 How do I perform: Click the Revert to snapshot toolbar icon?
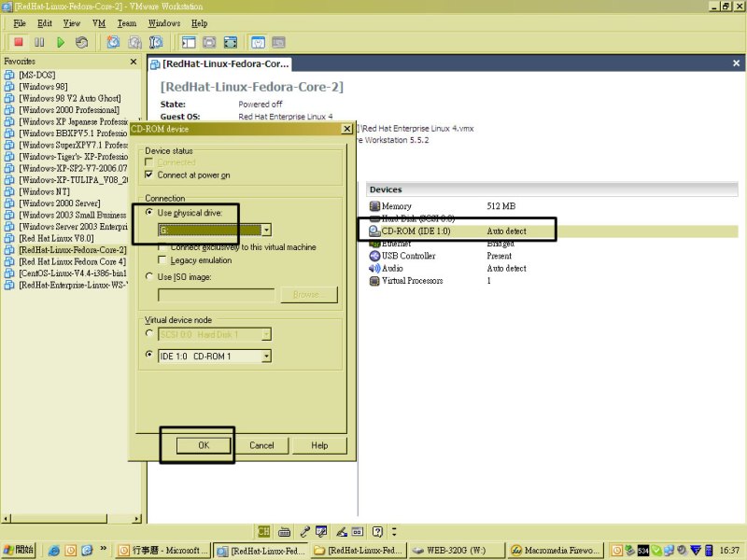[x=134, y=42]
